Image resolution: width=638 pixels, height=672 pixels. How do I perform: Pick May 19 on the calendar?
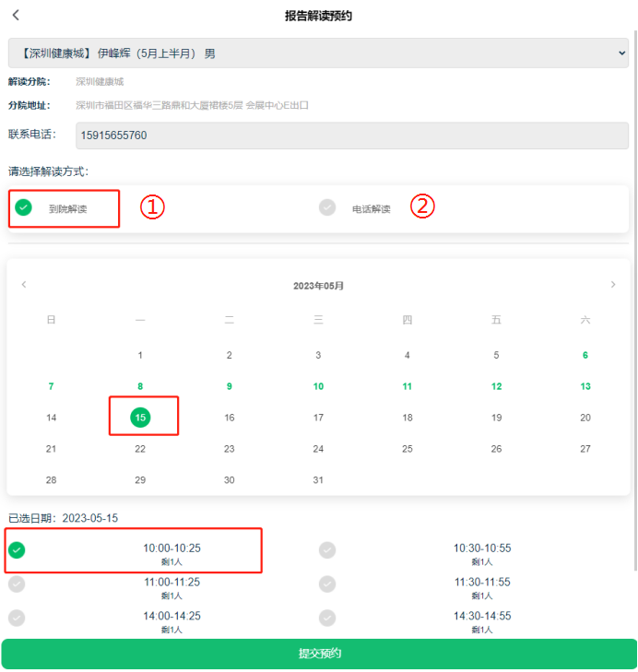pos(496,418)
